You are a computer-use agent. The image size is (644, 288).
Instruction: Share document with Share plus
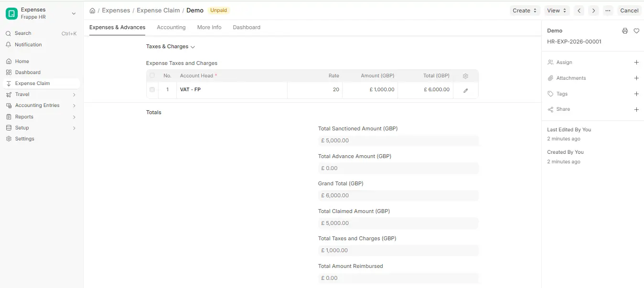[x=636, y=109]
